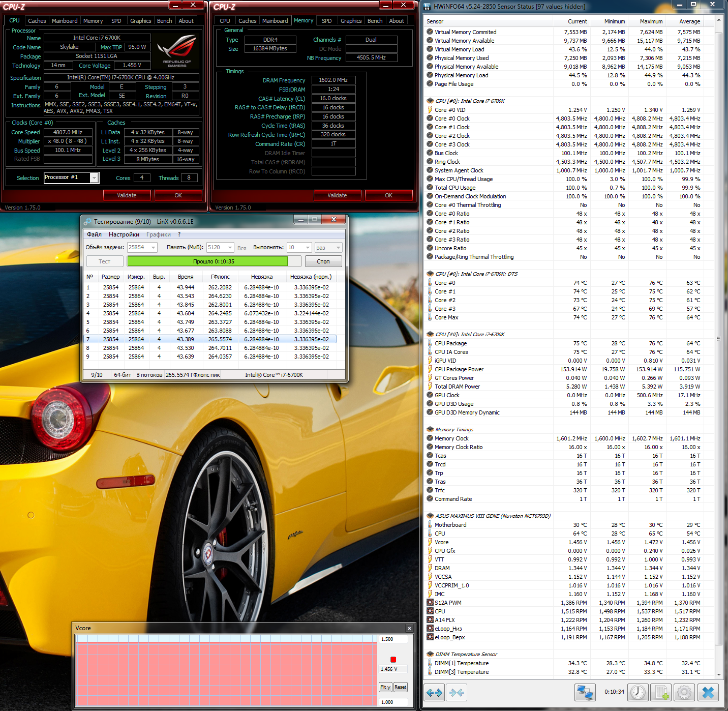This screenshot has width=728, height=711.
Task: Open Mainboard tab in left CPU-Z window
Action: point(65,21)
